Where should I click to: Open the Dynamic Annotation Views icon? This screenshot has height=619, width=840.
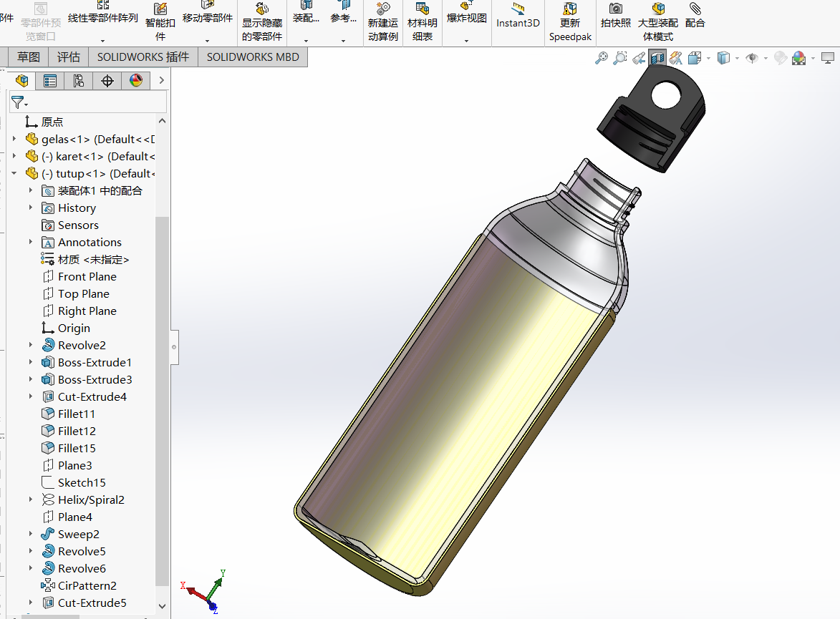[676, 58]
